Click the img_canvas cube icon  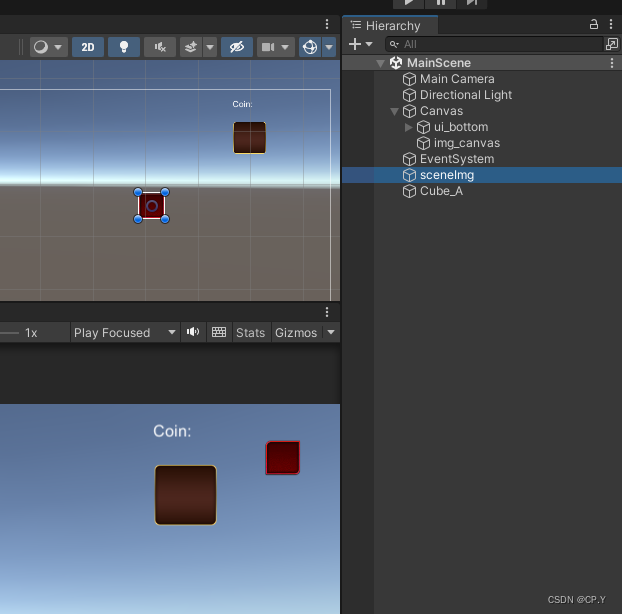click(x=423, y=143)
